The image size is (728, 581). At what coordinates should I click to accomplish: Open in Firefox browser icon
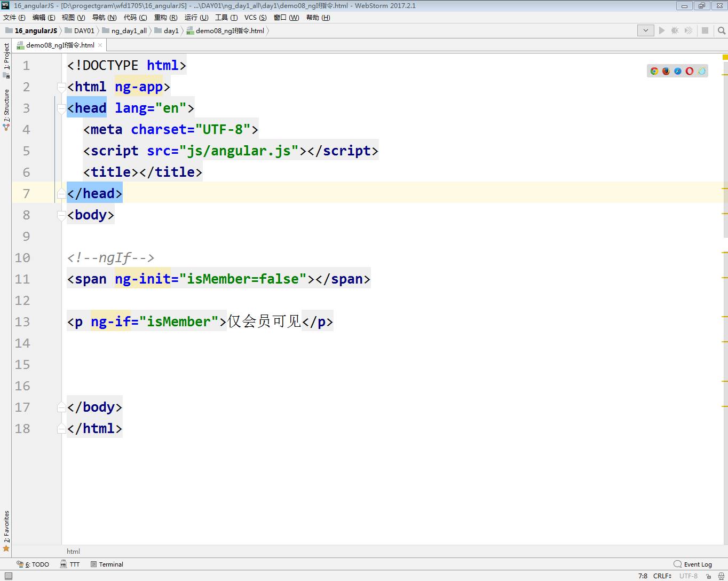[666, 71]
